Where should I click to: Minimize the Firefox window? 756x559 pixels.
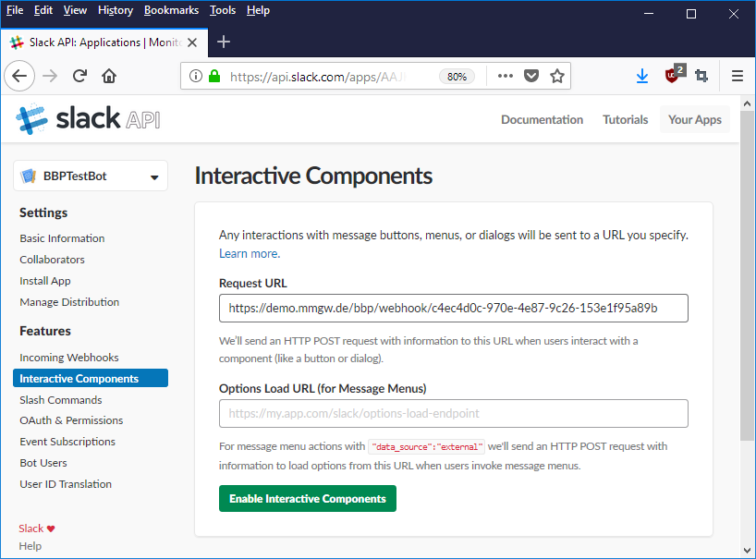(x=649, y=14)
